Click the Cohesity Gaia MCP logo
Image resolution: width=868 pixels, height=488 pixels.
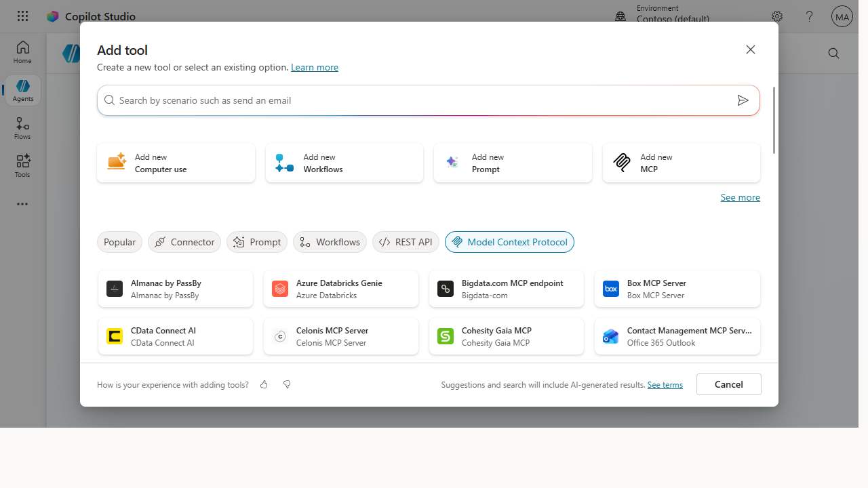click(446, 336)
